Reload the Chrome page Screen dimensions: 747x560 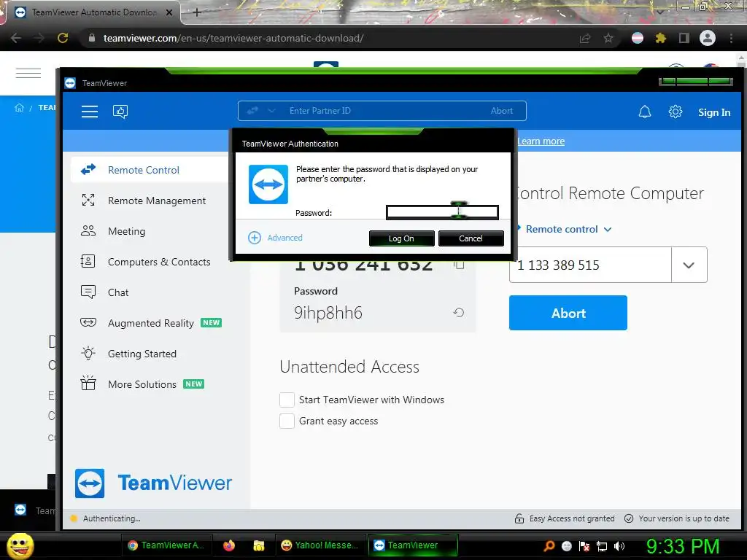click(63, 38)
